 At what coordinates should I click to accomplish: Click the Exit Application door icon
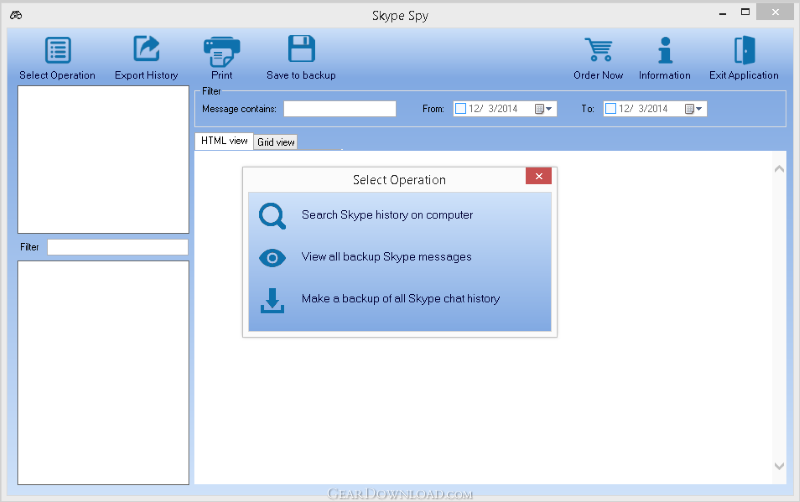[744, 50]
